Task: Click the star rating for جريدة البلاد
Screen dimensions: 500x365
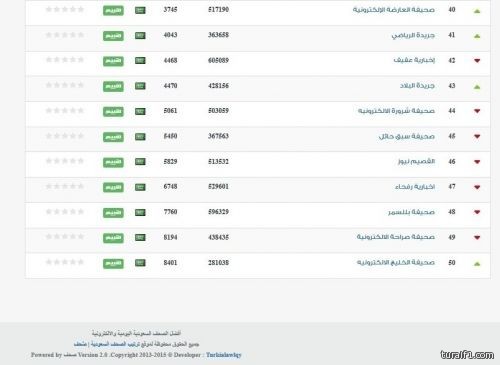Action: point(65,85)
